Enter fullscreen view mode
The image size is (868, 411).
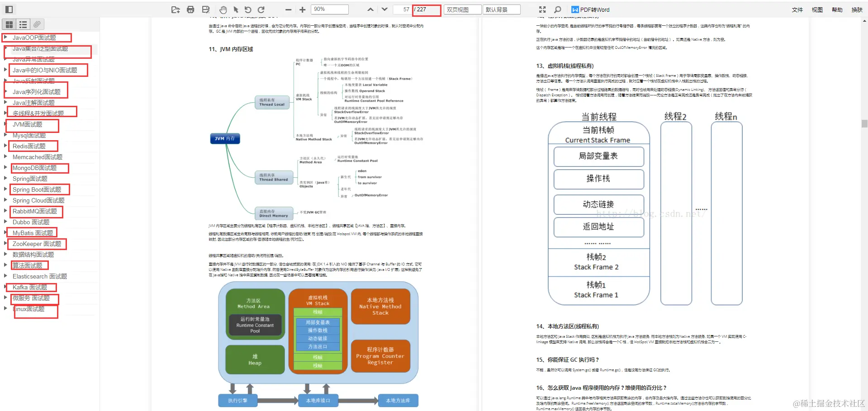[542, 9]
